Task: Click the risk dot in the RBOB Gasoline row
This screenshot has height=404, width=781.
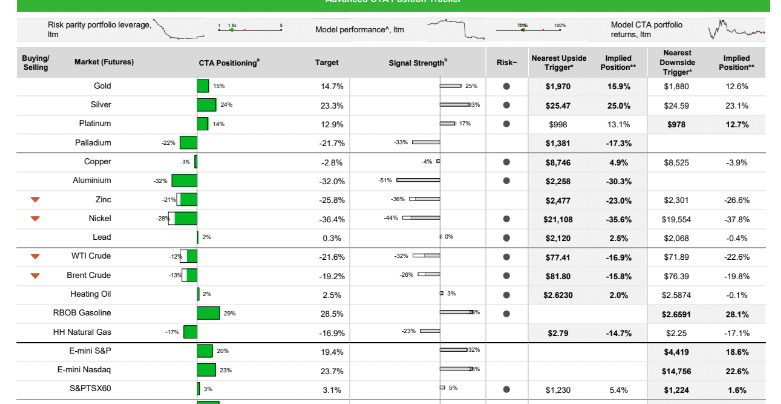Action: click(x=507, y=314)
